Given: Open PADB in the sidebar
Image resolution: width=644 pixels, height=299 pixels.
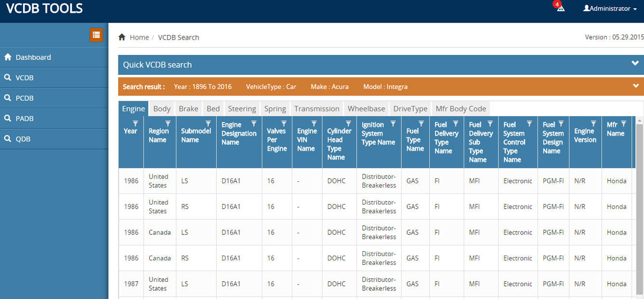Looking at the screenshot, I should 54,118.
